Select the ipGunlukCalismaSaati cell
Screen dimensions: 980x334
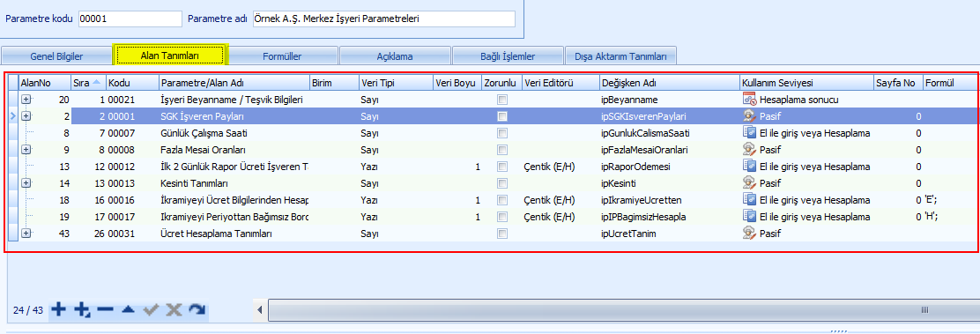669,132
